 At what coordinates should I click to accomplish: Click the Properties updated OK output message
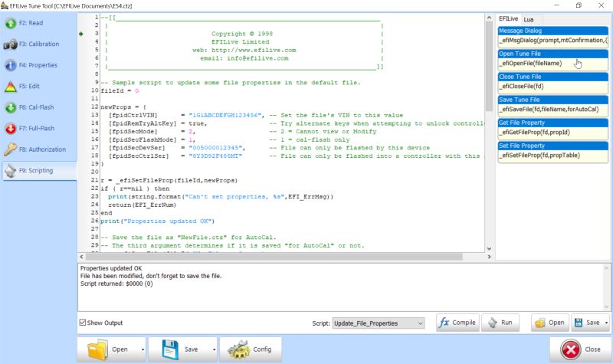(111, 269)
